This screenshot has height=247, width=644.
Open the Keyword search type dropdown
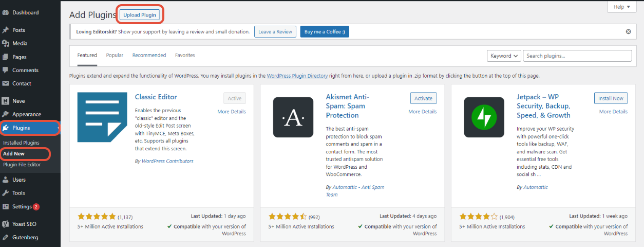pos(504,56)
